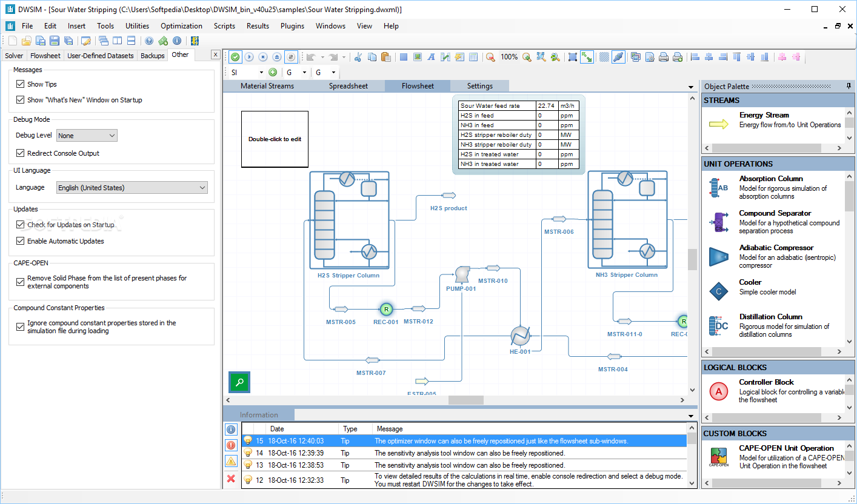Click the blue information icon in main toolbar
The width and height of the screenshot is (857, 504).
177,41
